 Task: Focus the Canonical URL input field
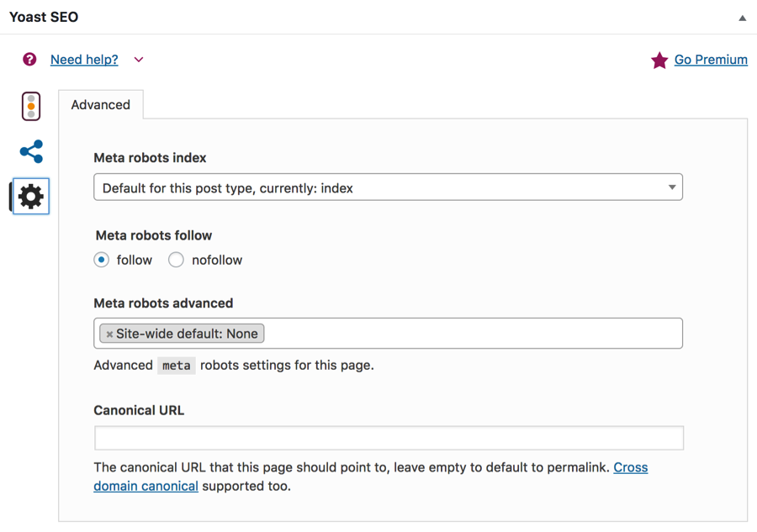[x=389, y=438]
